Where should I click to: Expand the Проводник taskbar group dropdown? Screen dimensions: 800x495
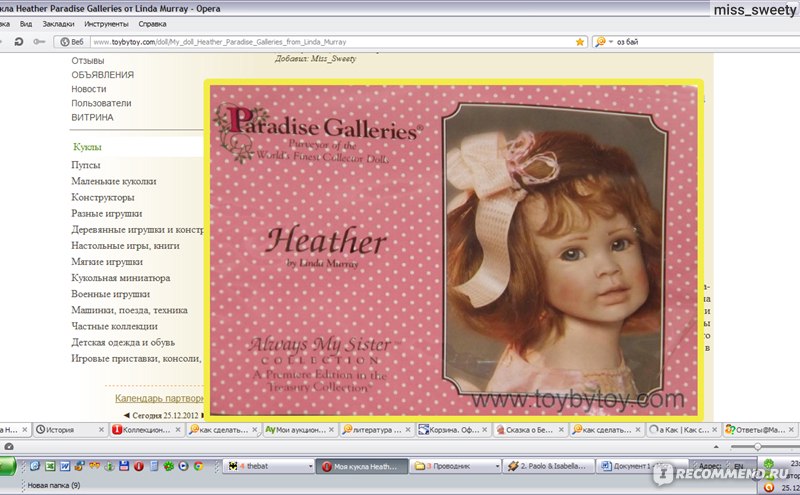[497, 466]
